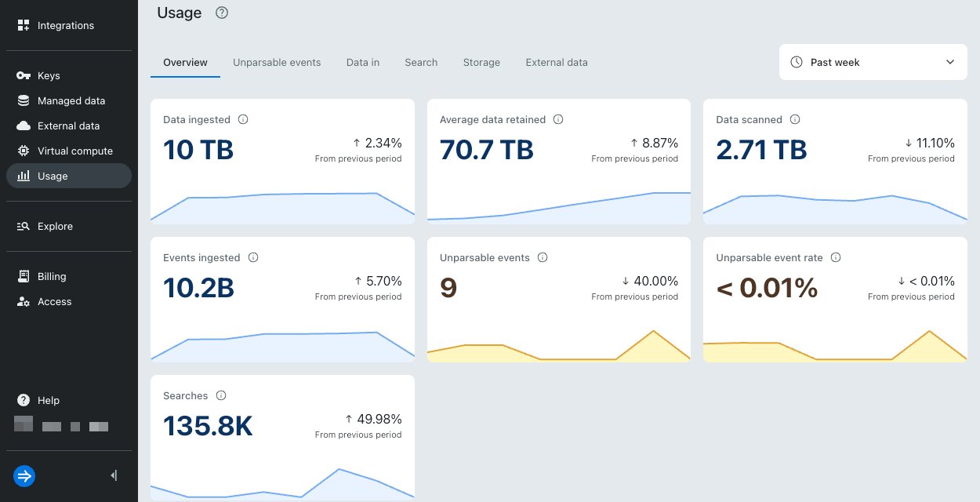The width and height of the screenshot is (980, 502).
Task: Click the blurred account name in the sidebar
Action: pyautogui.click(x=61, y=425)
